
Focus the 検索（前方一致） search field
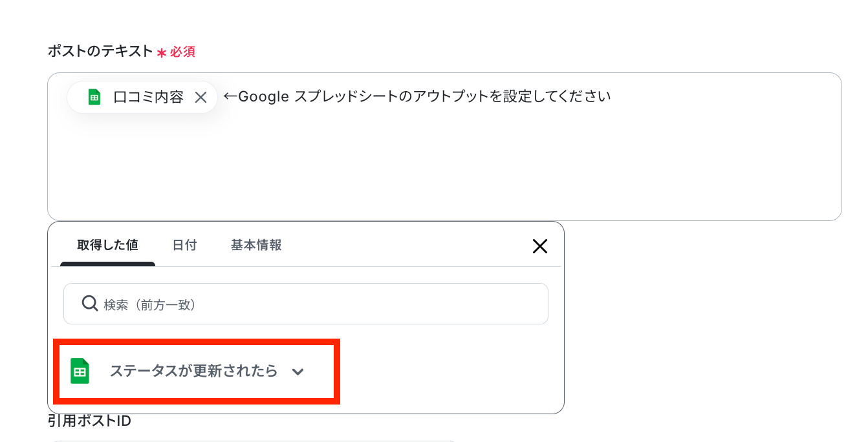[306, 304]
